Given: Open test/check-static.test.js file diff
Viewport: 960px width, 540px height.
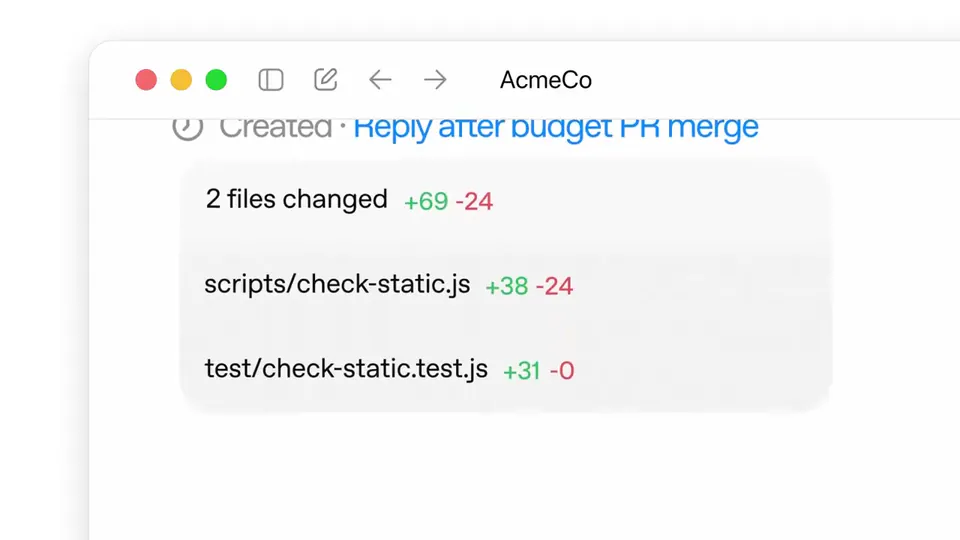Looking at the screenshot, I should click(x=506, y=369).
